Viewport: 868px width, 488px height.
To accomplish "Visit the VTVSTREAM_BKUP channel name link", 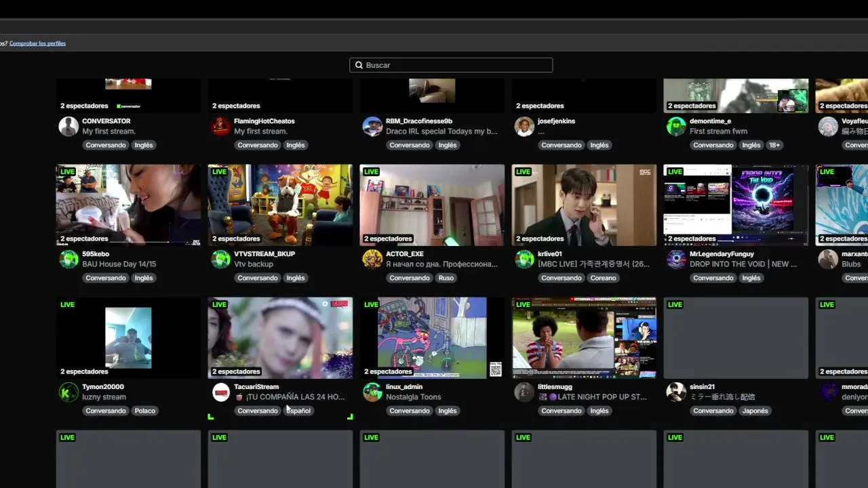I will point(264,254).
